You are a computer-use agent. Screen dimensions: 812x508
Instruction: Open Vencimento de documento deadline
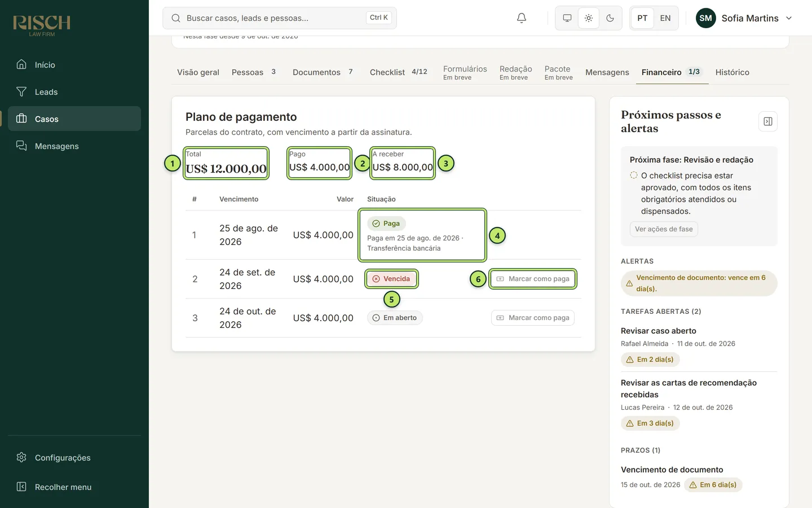(672, 470)
